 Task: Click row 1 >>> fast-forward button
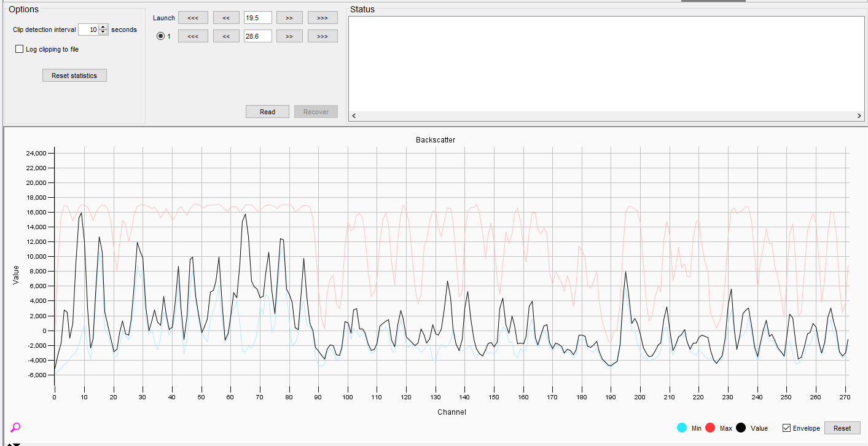[322, 36]
